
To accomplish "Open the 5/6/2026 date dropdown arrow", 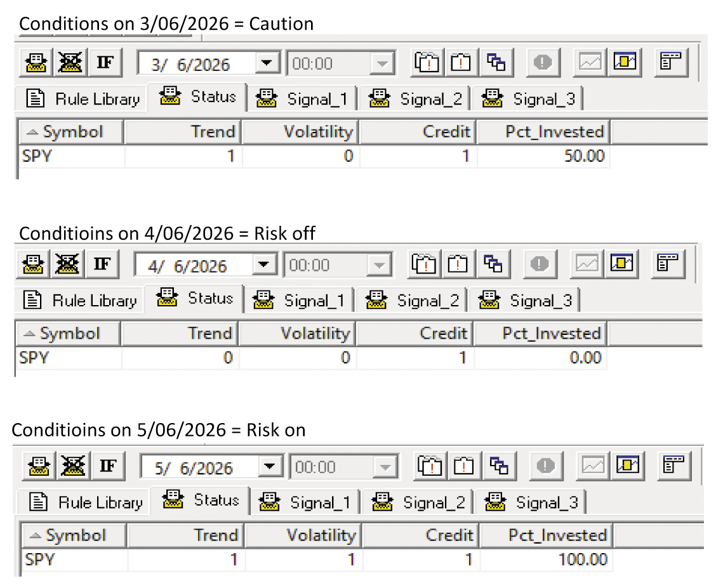I will (270, 466).
